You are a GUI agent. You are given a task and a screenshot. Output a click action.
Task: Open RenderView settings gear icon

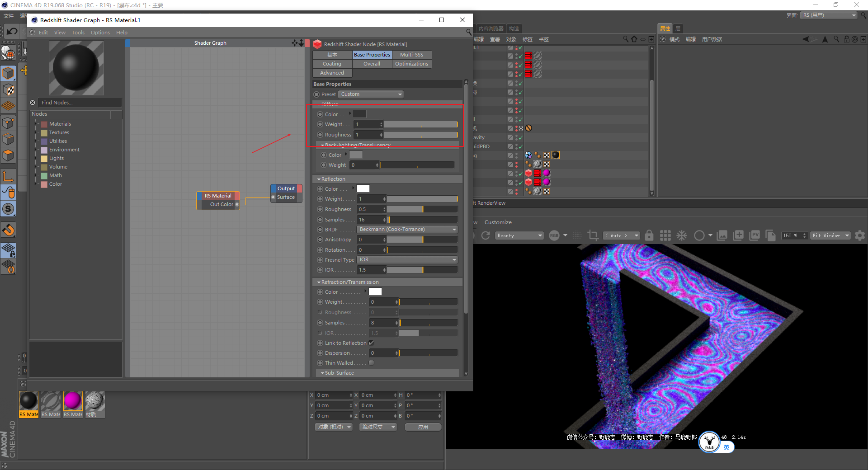pos(860,235)
